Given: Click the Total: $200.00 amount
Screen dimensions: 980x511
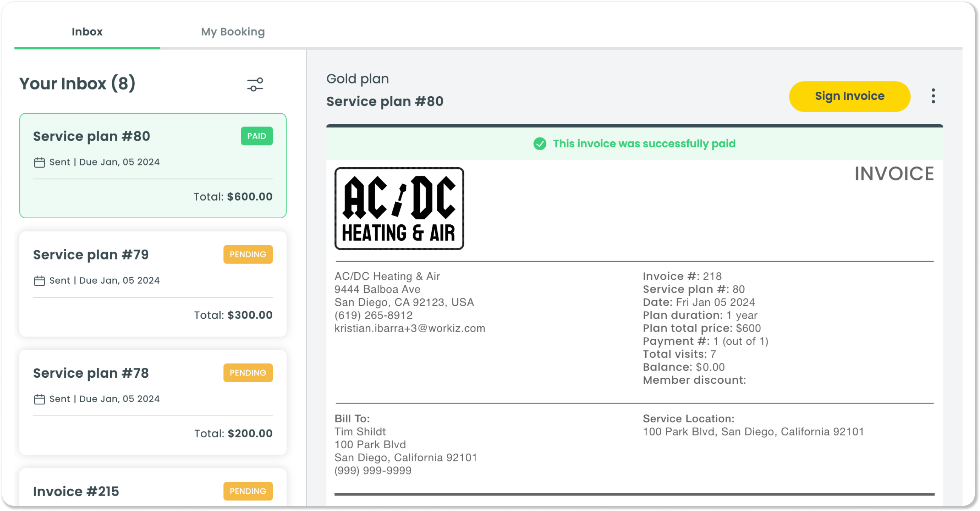Looking at the screenshot, I should click(x=233, y=434).
